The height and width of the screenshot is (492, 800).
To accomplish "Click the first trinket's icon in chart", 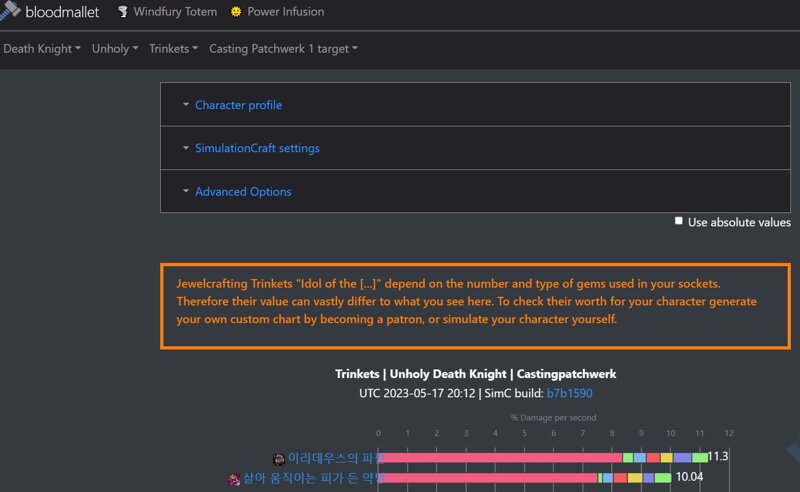I will [x=279, y=459].
